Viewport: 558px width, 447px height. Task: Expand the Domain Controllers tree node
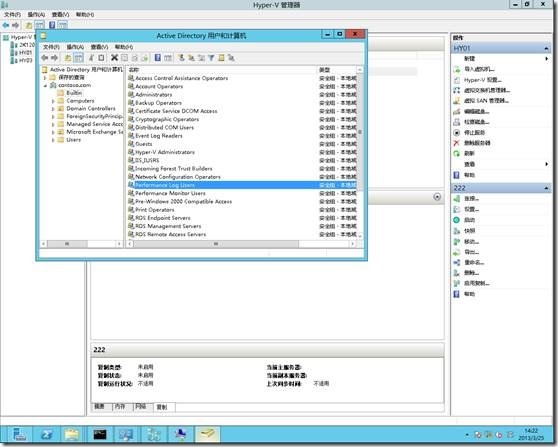click(x=53, y=109)
